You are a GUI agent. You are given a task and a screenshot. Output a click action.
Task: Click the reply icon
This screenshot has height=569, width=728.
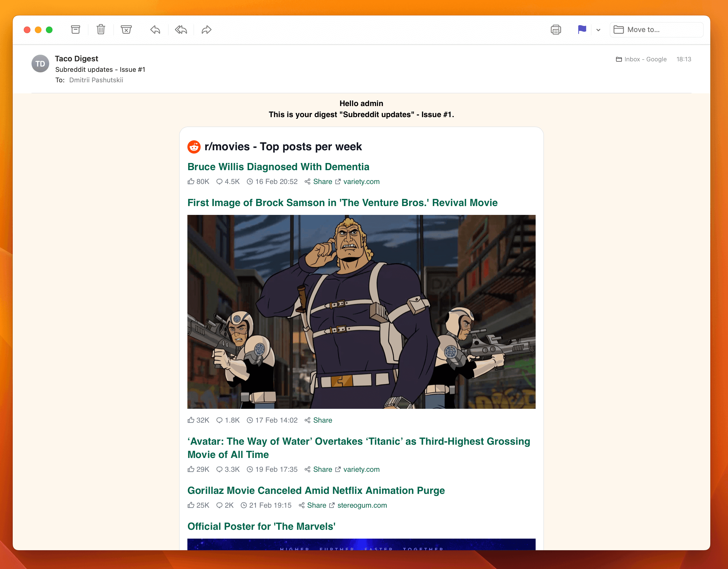[156, 30]
